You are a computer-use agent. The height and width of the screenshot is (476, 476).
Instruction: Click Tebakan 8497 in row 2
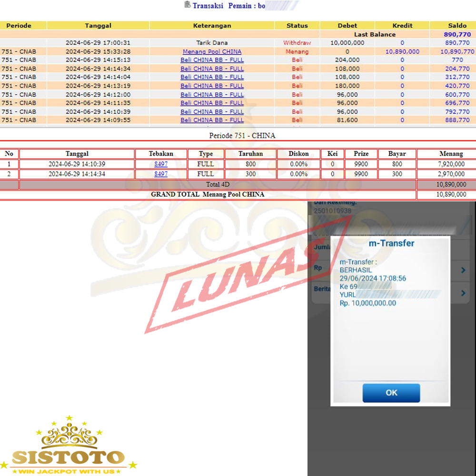click(x=161, y=174)
